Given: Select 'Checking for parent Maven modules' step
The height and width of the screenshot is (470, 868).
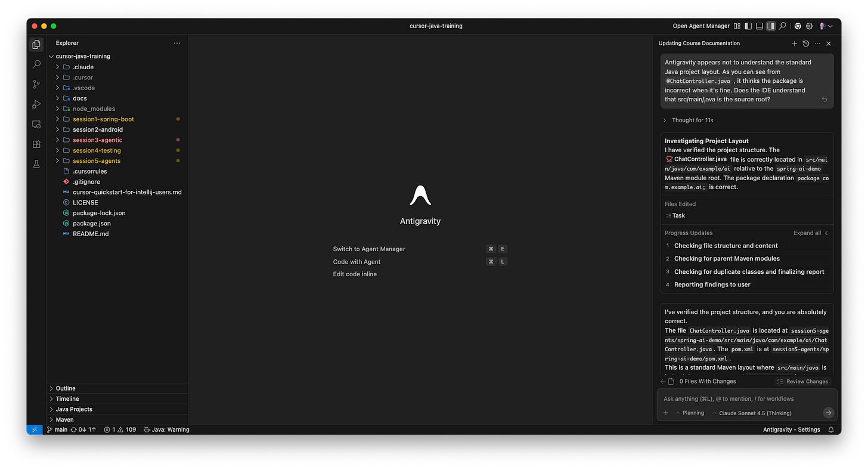Looking at the screenshot, I should coord(727,259).
